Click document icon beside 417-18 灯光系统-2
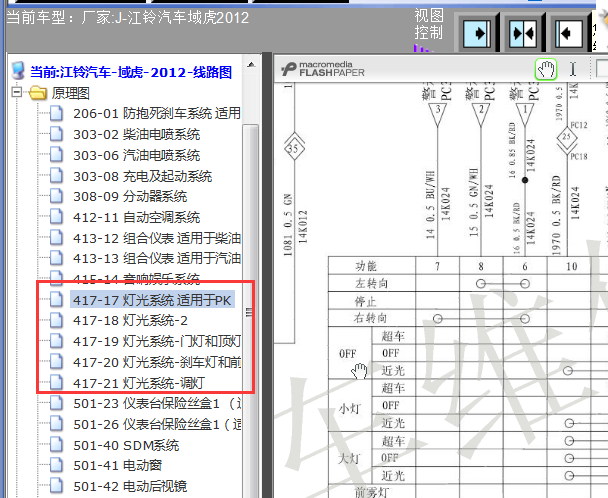Screen dimensions: 608x498 coord(56,320)
